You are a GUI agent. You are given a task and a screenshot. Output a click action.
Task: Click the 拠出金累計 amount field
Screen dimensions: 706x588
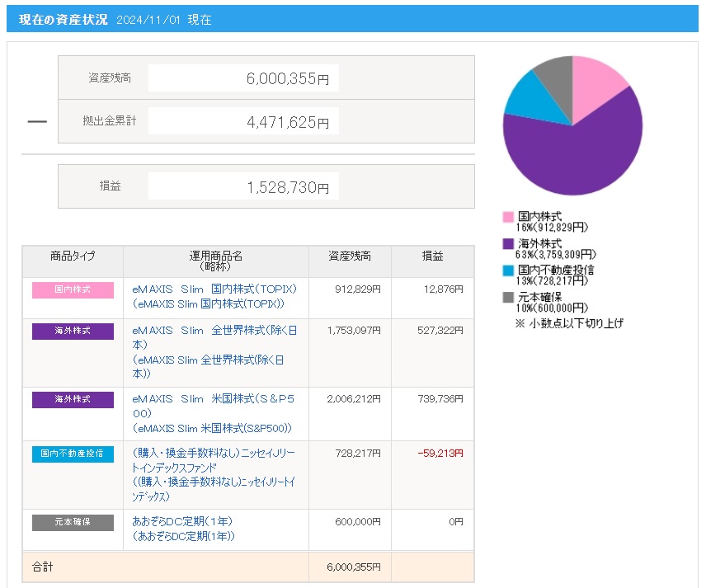[x=243, y=121]
